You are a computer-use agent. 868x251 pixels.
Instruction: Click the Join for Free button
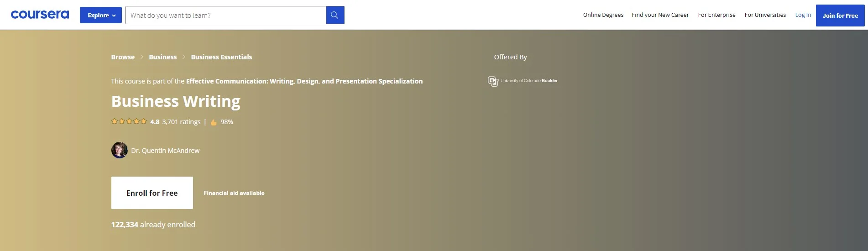click(840, 16)
